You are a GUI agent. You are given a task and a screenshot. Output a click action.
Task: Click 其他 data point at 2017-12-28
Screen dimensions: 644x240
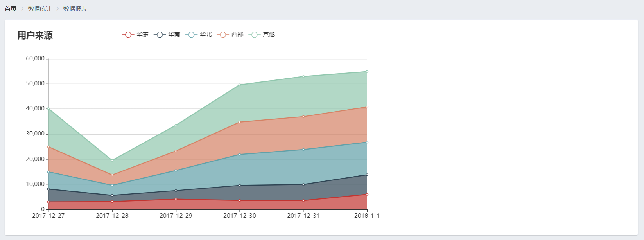coord(112,160)
